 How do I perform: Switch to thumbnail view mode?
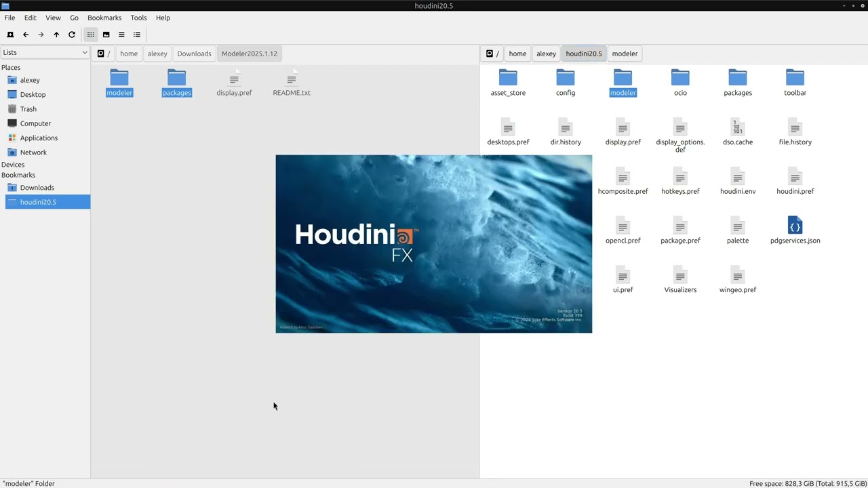[x=106, y=35]
